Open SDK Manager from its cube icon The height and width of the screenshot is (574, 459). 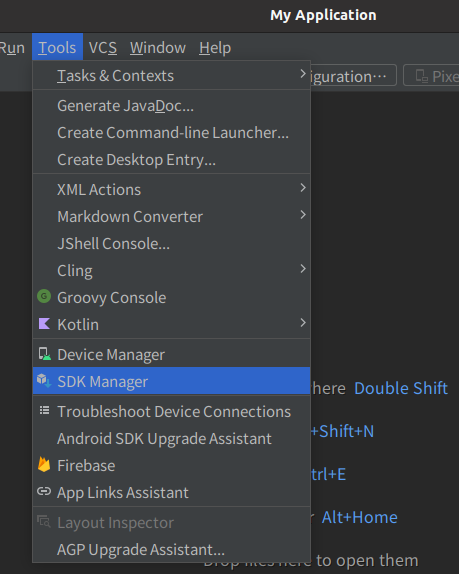coord(44,381)
